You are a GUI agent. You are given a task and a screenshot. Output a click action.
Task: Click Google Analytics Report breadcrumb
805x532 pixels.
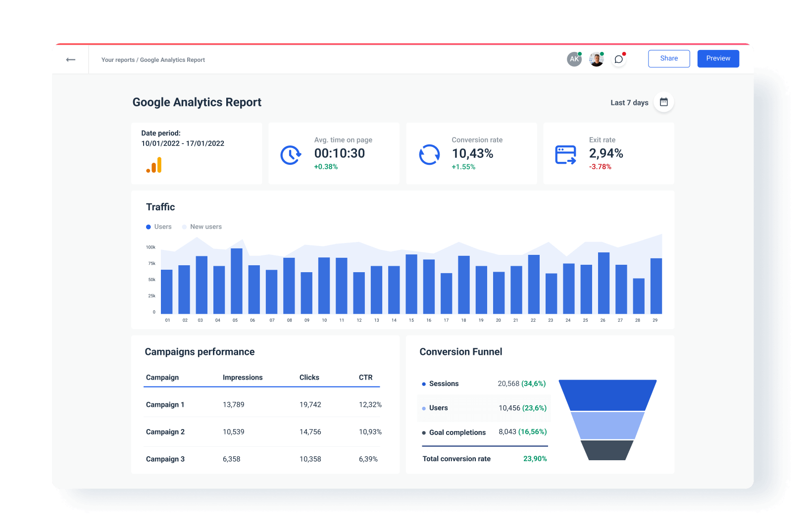click(172, 60)
